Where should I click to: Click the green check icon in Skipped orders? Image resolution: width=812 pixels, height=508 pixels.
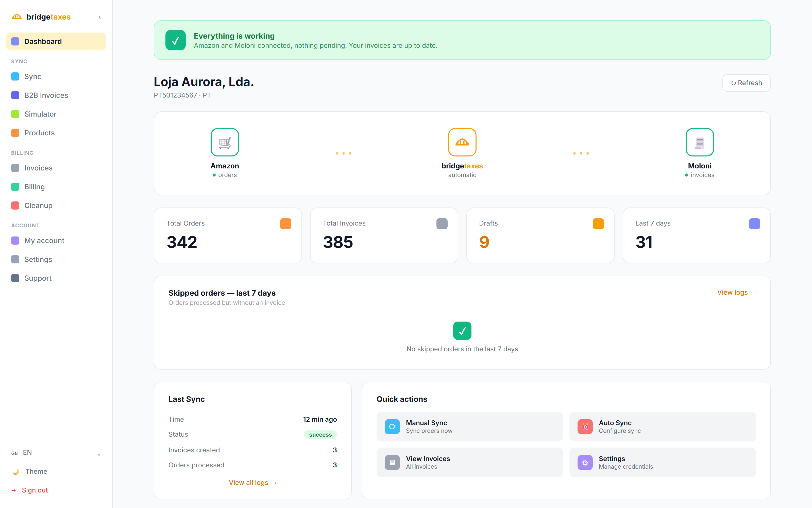pos(462,331)
